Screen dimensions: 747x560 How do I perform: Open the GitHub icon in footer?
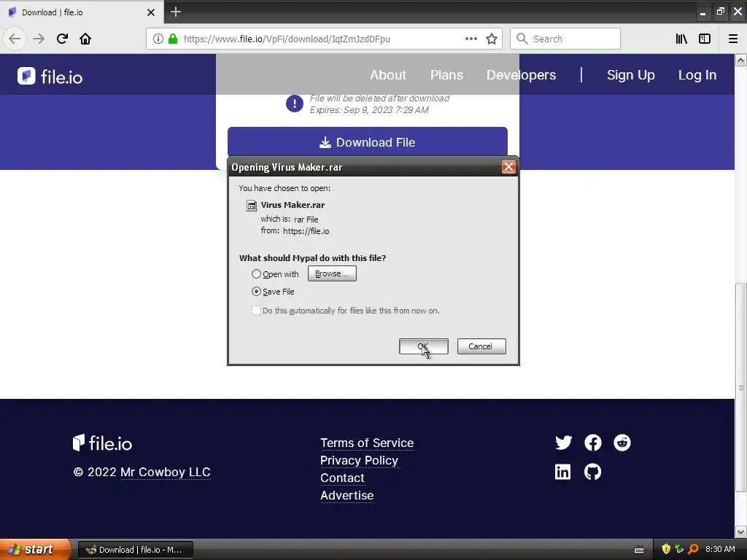pos(592,472)
